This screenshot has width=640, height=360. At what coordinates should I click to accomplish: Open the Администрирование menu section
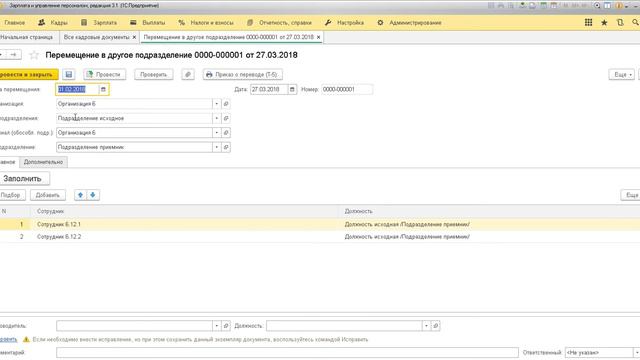tap(409, 23)
